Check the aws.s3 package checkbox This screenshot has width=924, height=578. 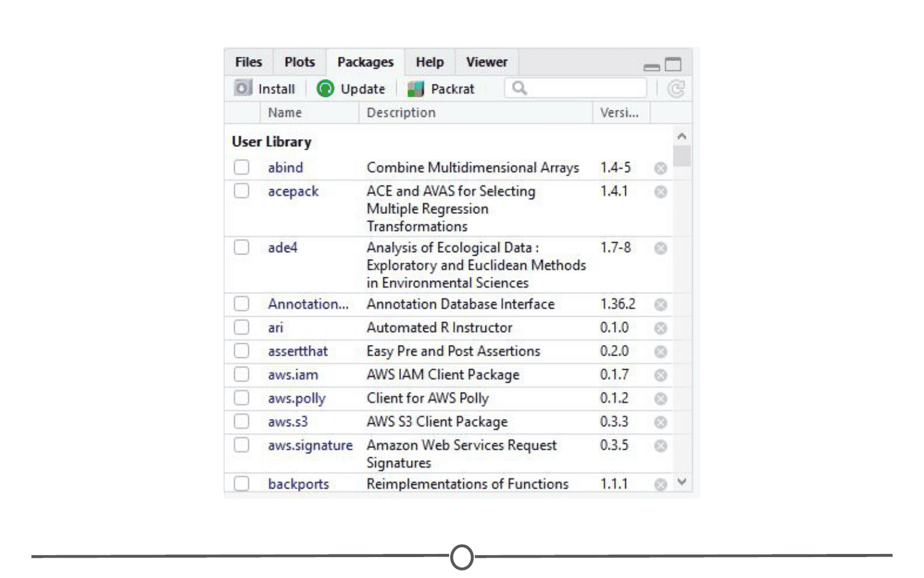tap(241, 421)
